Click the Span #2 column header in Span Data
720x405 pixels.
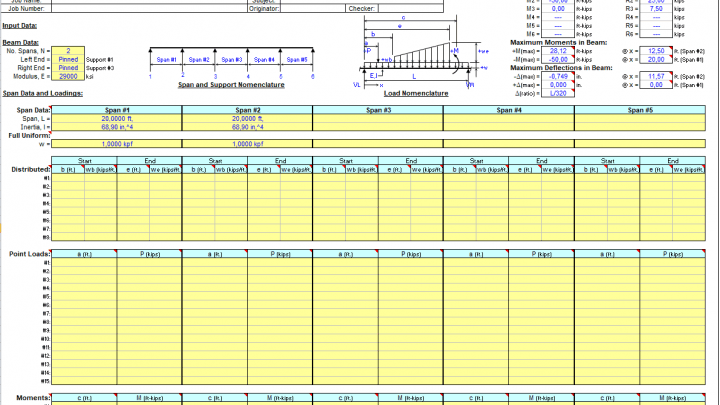(x=248, y=110)
